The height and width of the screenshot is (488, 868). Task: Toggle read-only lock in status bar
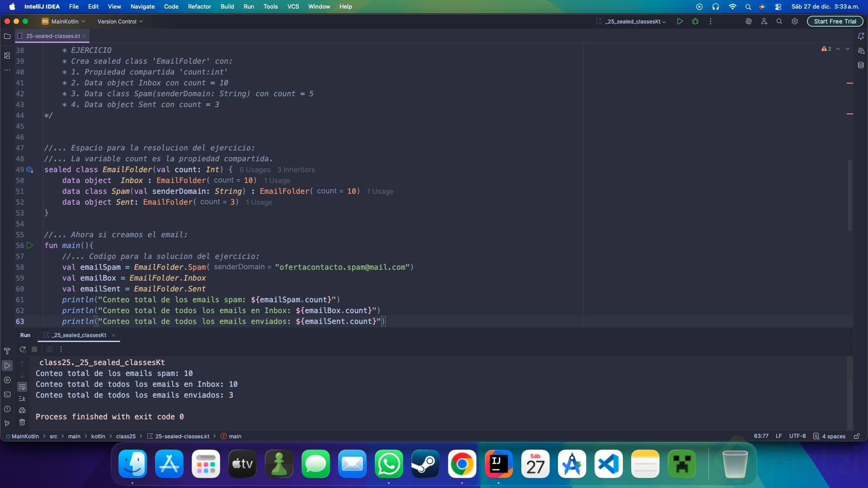click(x=856, y=436)
